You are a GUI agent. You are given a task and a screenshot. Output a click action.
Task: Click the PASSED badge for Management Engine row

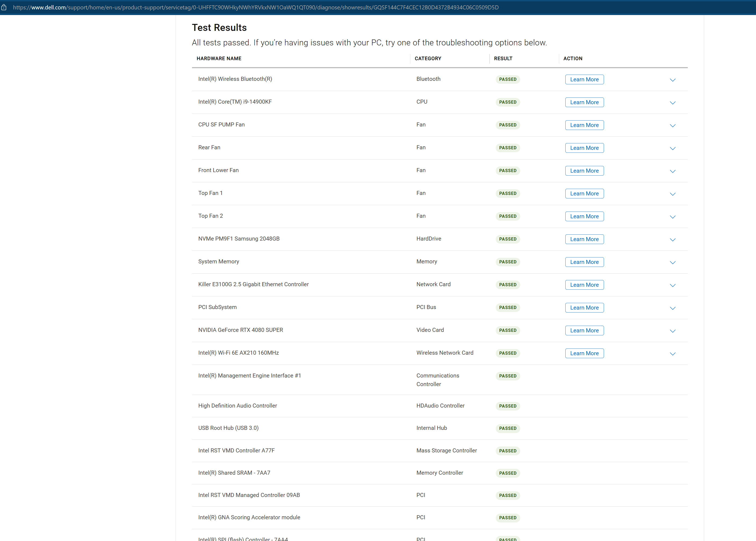507,376
